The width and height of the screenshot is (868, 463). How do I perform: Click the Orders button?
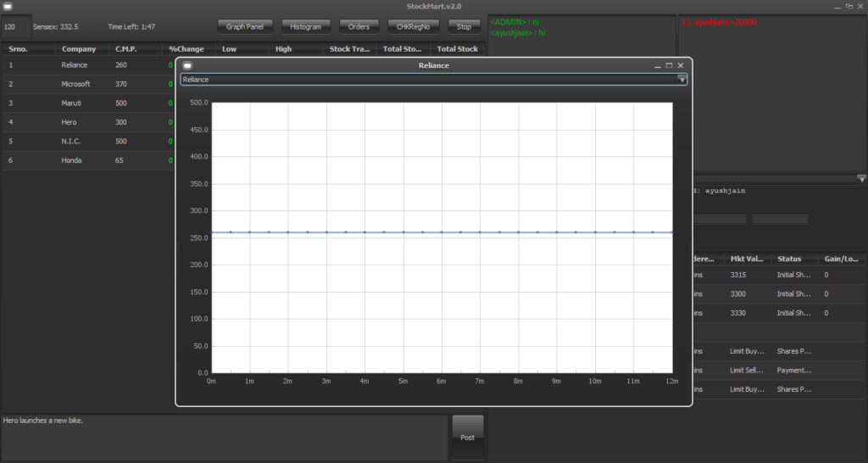click(359, 26)
